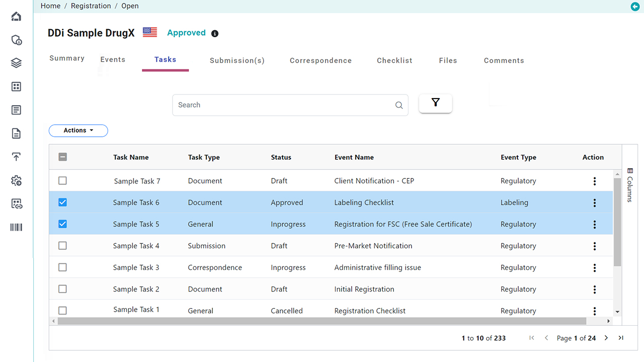Expand the Columns side panel
644x362 pixels.
tap(630, 185)
